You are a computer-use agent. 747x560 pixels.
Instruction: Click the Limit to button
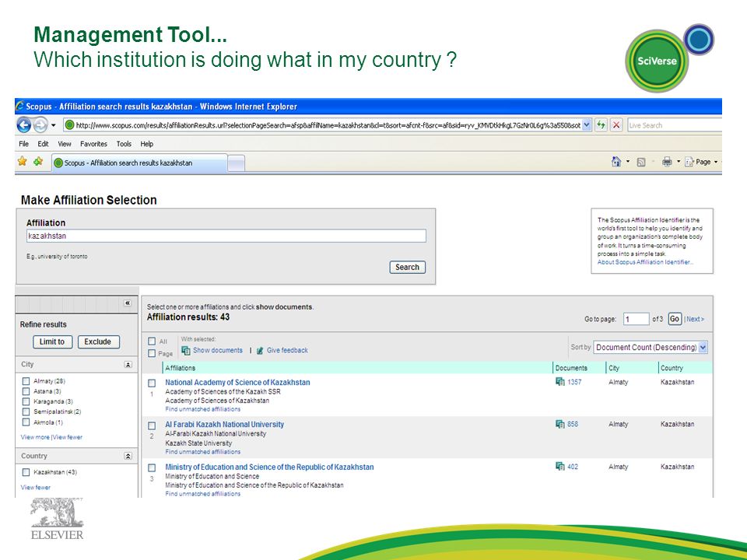[52, 342]
